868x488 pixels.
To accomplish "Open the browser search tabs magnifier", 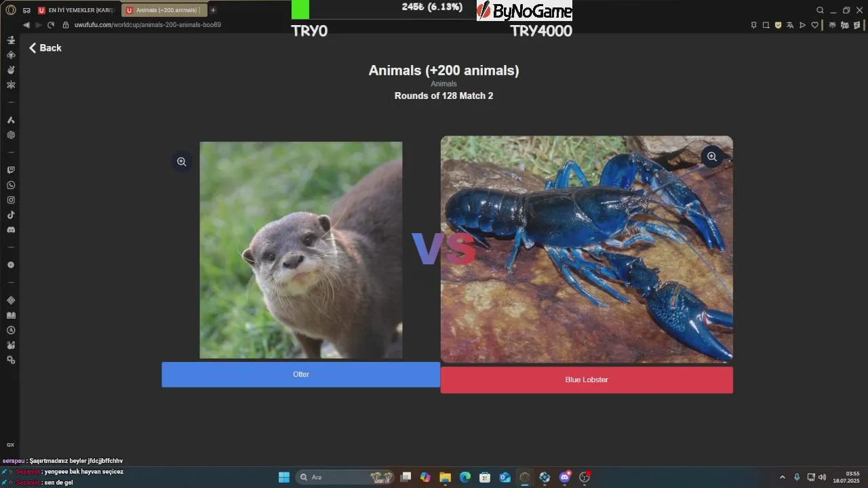I will click(820, 10).
